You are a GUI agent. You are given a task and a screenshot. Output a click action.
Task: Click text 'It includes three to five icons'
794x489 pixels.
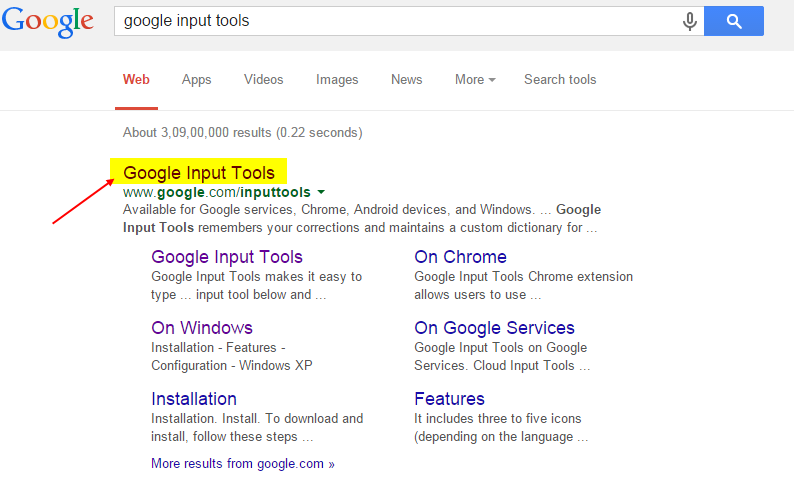tap(498, 419)
